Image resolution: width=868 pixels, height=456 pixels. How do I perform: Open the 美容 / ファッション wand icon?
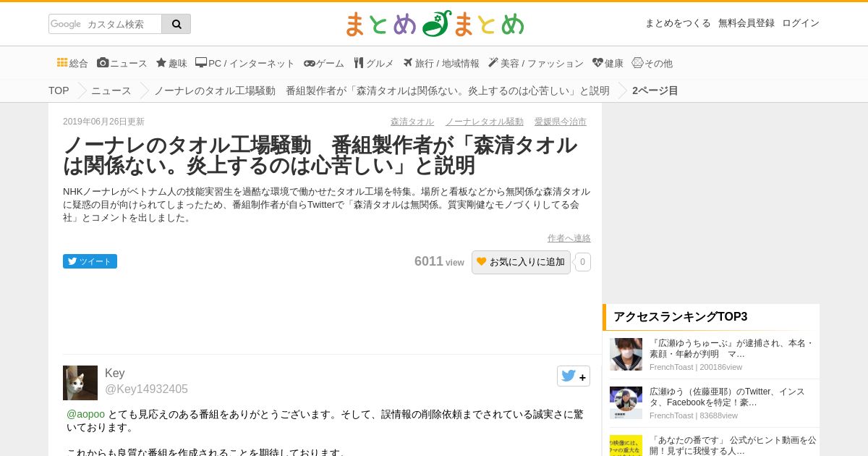(493, 63)
